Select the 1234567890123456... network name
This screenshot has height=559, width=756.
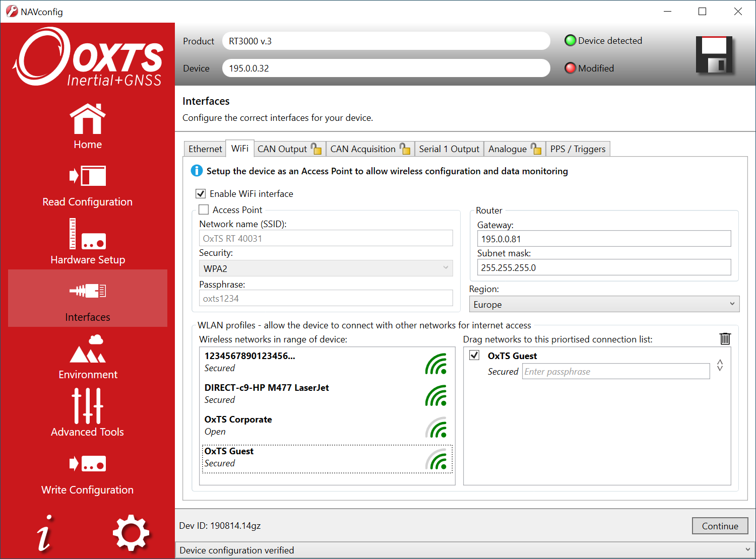point(249,356)
